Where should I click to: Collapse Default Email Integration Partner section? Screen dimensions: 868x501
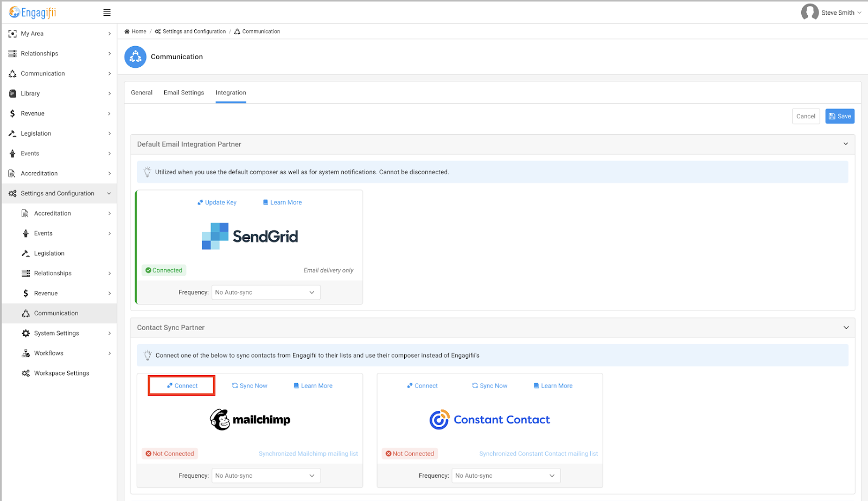(x=846, y=144)
